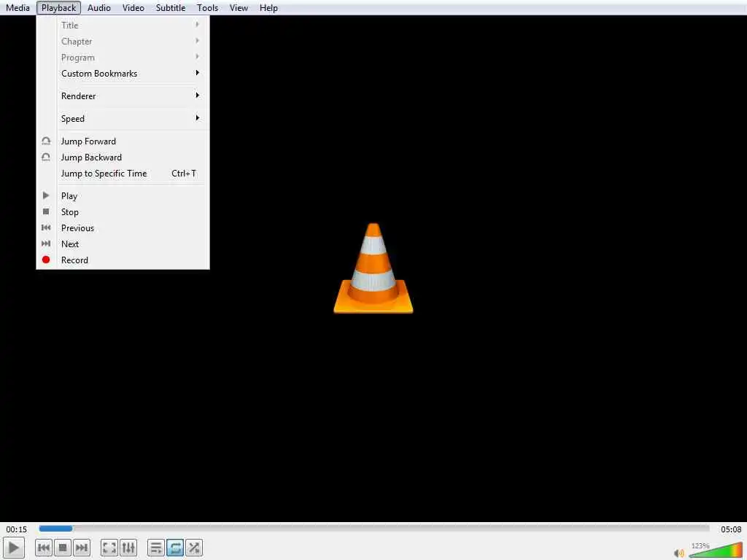
Task: Expand the Speed submenu
Action: (123, 119)
